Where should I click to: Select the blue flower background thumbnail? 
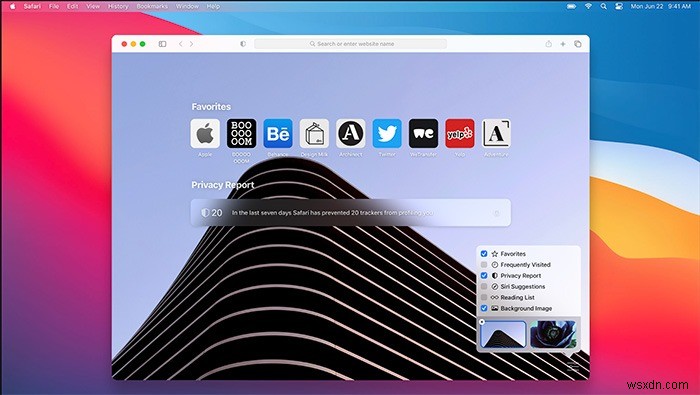[553, 334]
